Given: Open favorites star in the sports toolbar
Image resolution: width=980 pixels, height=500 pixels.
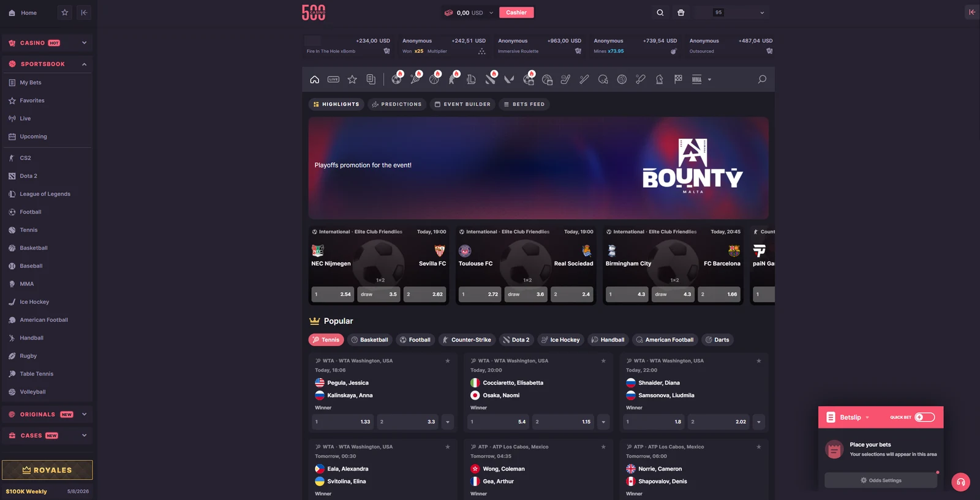Looking at the screenshot, I should [x=352, y=80].
